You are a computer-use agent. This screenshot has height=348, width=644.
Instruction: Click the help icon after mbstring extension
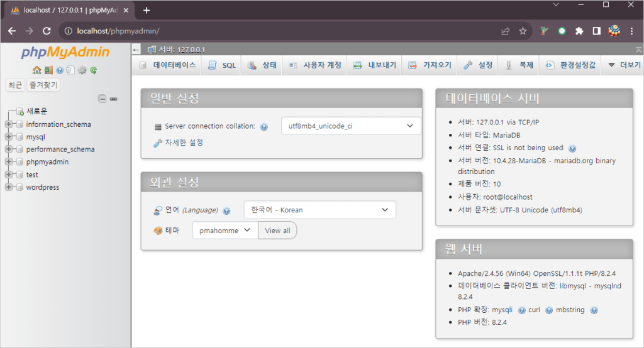594,310
